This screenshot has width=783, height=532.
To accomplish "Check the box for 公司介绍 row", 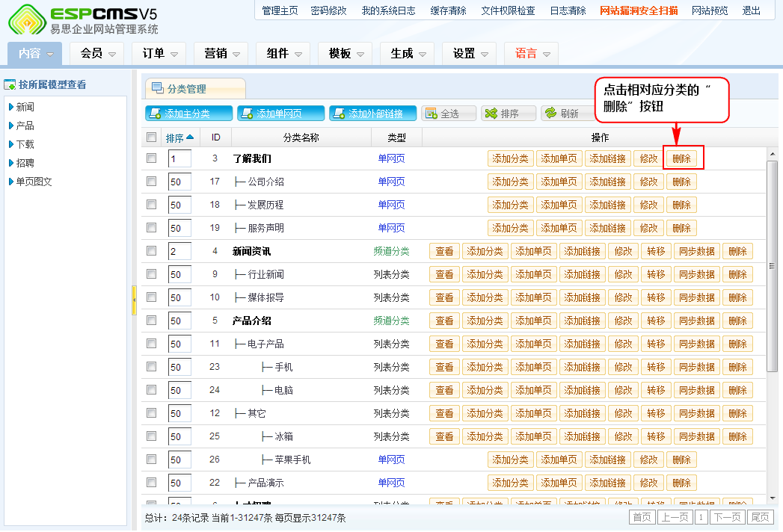I will pyautogui.click(x=151, y=181).
